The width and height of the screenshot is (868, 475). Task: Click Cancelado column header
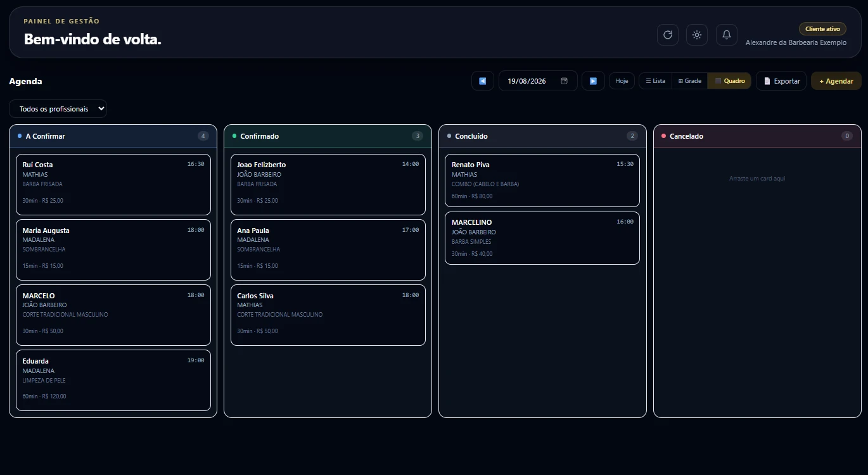pyautogui.click(x=757, y=136)
